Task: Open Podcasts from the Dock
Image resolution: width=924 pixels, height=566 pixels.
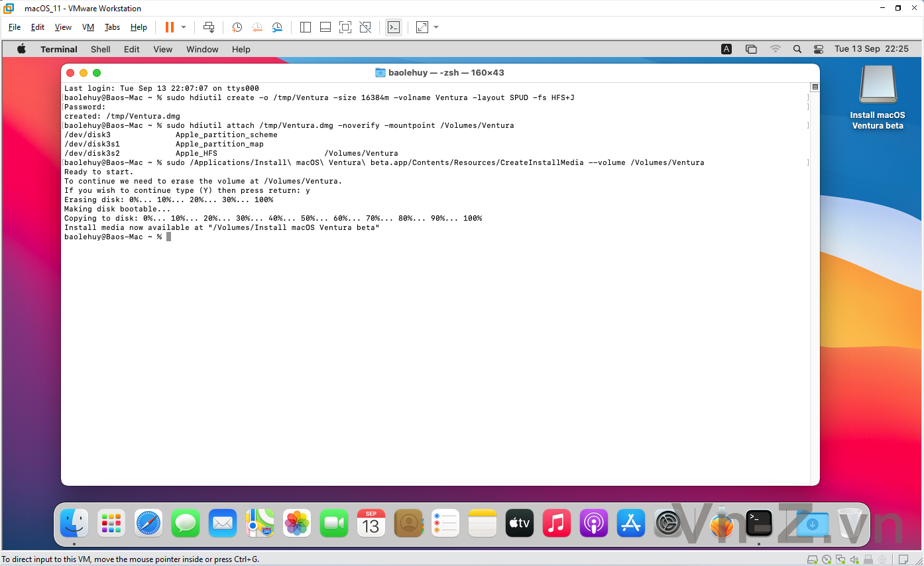Action: 594,524
